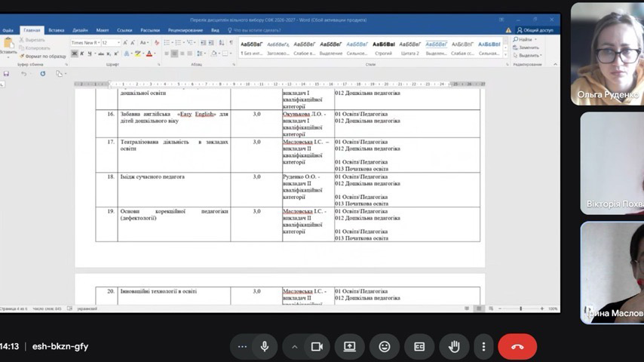Expand the font size 12 dropdown
Image resolution: width=644 pixels, height=362 pixels.
(x=117, y=43)
